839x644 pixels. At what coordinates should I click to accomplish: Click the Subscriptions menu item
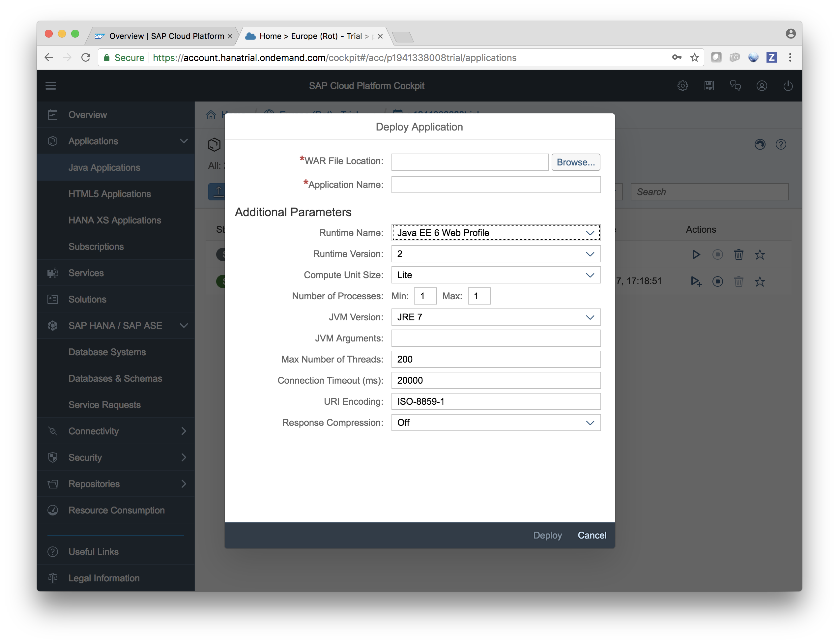pyautogui.click(x=95, y=246)
